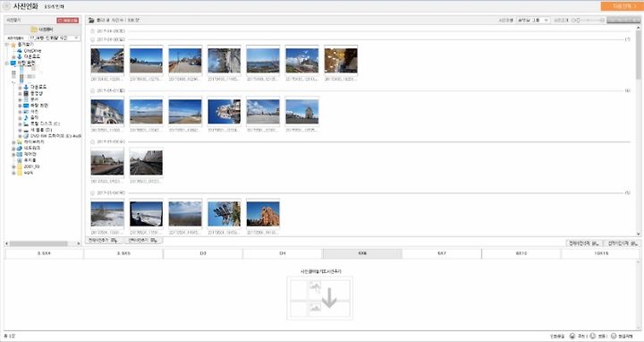This screenshot has width=644, height=342.
Task: Click the blue desktop folder icon in the tree
Action: (26, 106)
